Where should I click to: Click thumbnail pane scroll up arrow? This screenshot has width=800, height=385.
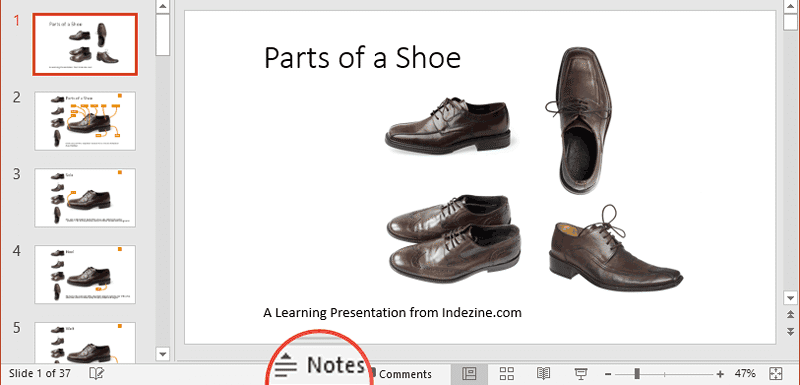click(163, 6)
